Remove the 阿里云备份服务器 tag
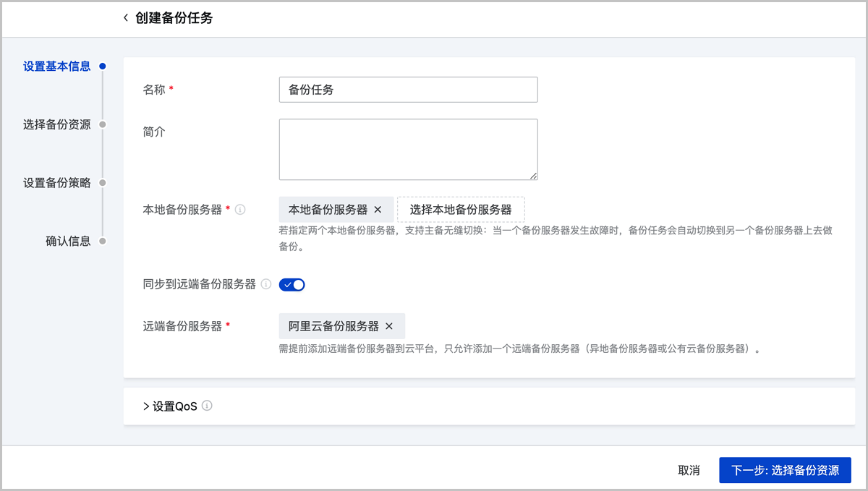The height and width of the screenshot is (491, 868). coord(389,326)
